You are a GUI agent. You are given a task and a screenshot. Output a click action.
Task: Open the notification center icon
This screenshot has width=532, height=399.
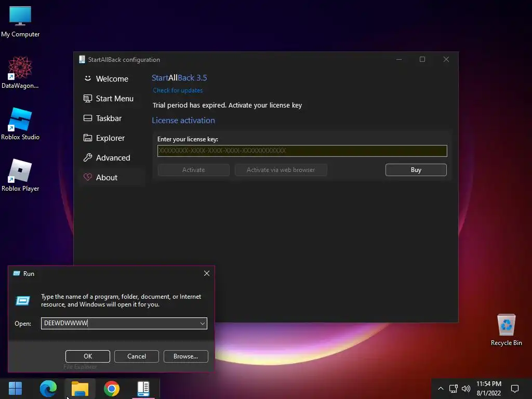pyautogui.click(x=515, y=389)
